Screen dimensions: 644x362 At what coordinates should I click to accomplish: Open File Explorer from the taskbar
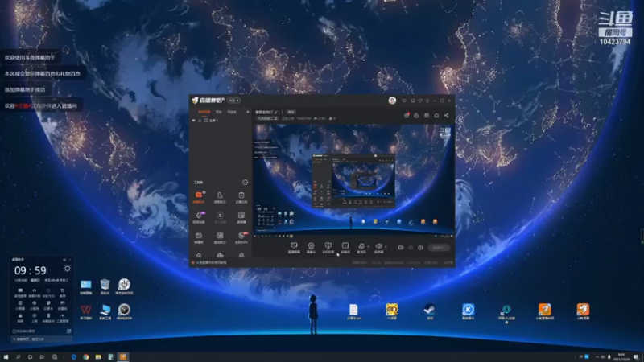(x=98, y=357)
